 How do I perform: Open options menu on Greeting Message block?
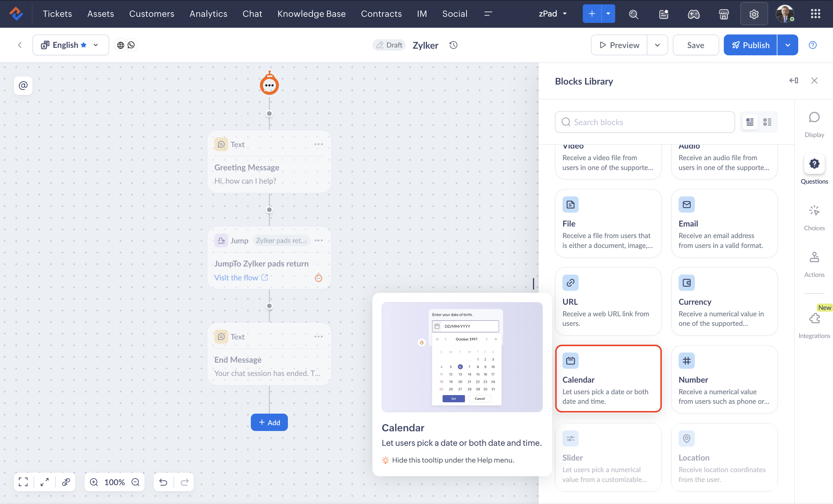318,144
